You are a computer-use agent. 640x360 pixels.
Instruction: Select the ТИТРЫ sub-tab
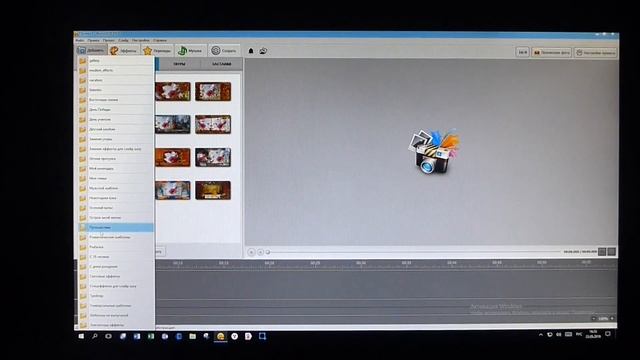pos(179,64)
